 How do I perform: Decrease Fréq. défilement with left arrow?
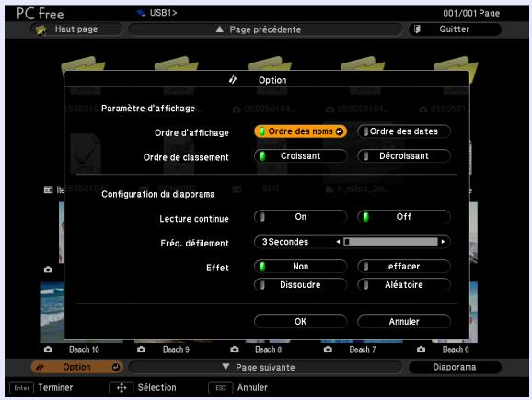click(338, 242)
